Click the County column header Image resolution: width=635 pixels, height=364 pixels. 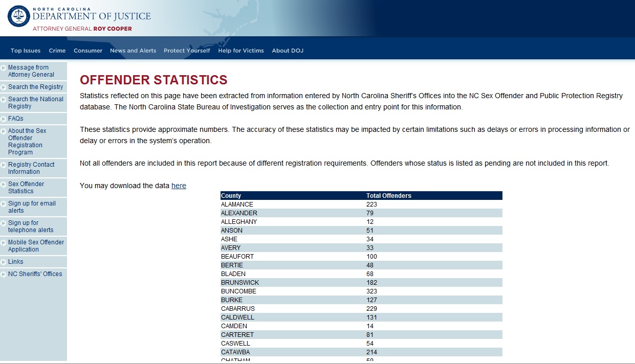click(x=231, y=196)
